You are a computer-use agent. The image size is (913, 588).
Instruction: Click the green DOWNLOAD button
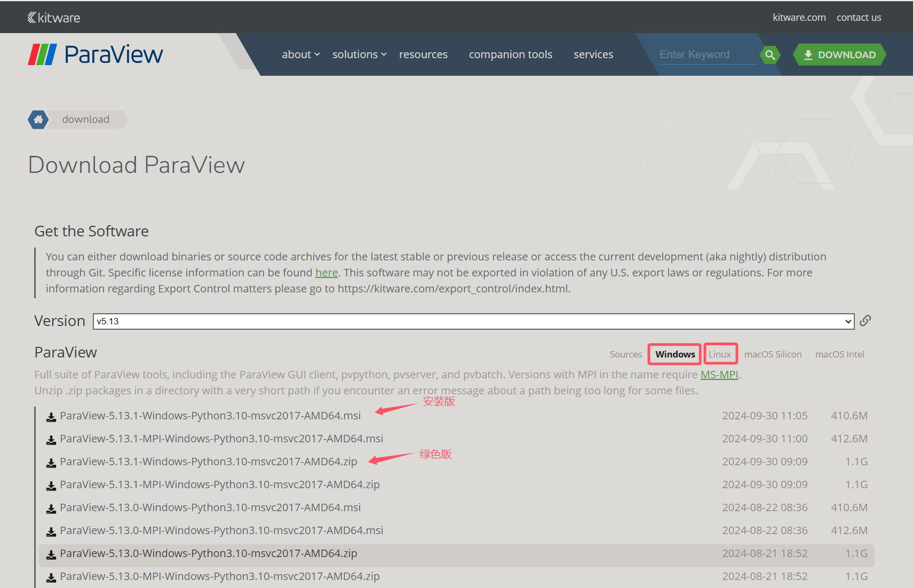(x=840, y=54)
